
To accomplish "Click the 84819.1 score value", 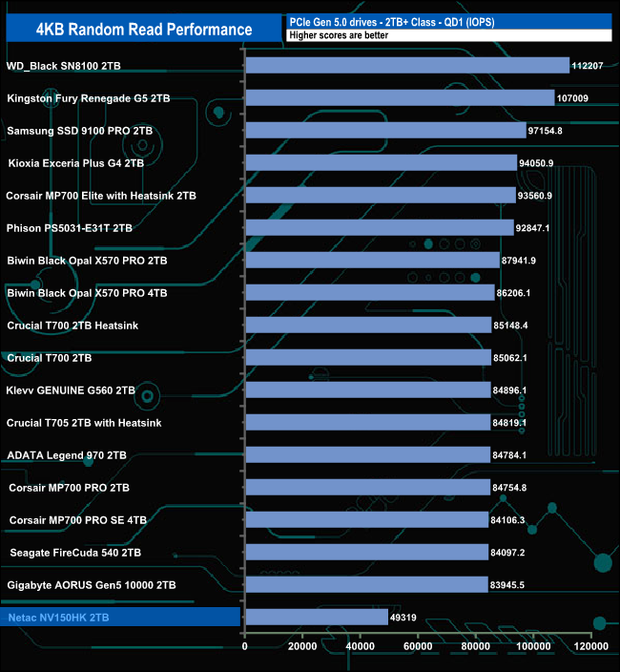I will [509, 423].
